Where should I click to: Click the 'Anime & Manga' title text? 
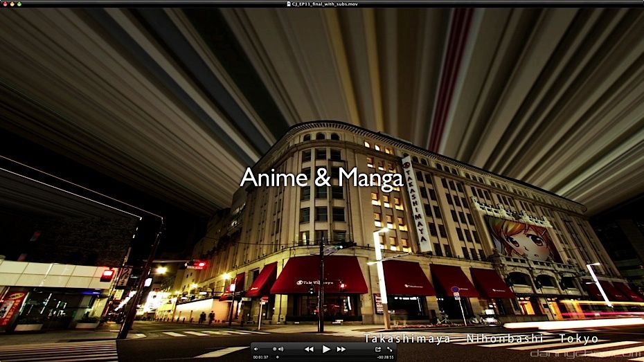[321, 179]
